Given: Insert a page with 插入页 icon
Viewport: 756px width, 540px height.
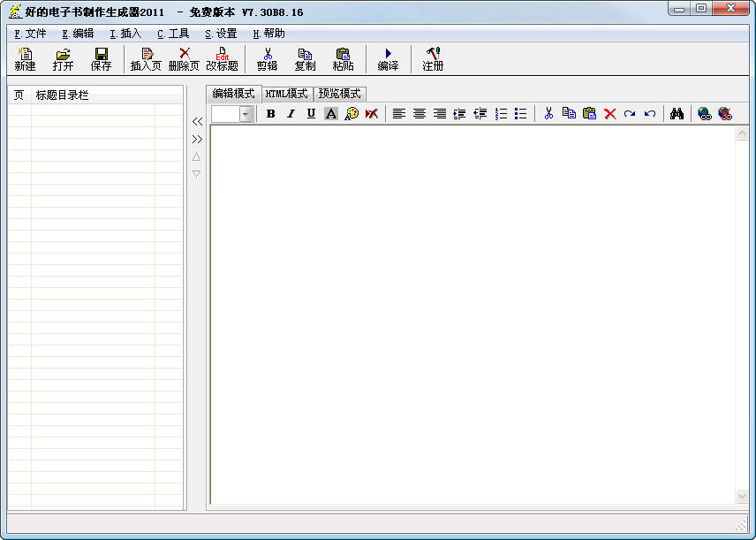Looking at the screenshot, I should point(146,59).
